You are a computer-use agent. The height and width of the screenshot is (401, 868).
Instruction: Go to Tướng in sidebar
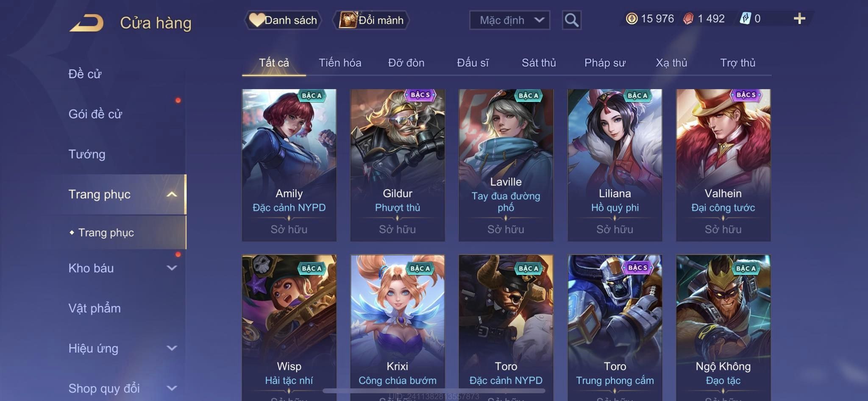click(x=87, y=154)
